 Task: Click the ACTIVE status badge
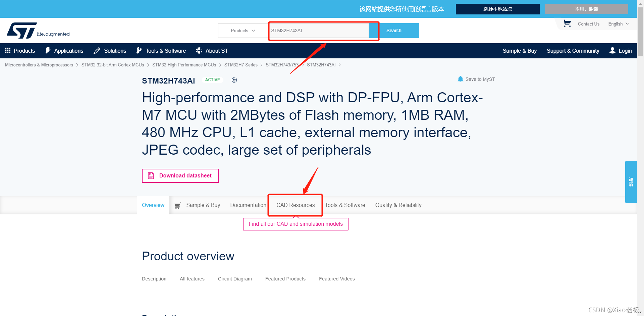click(x=213, y=80)
